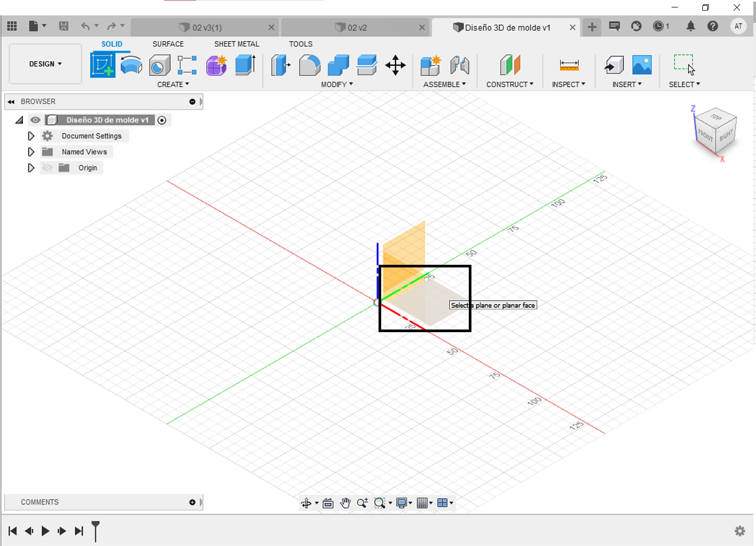The width and height of the screenshot is (756, 546).
Task: Toggle visibility of the Origin folder
Action: point(47,168)
